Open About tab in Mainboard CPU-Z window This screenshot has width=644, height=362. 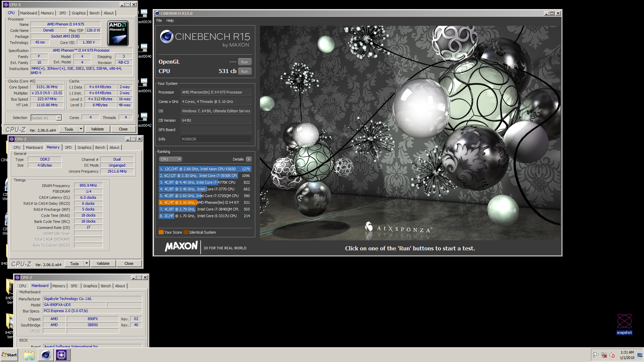tap(120, 286)
